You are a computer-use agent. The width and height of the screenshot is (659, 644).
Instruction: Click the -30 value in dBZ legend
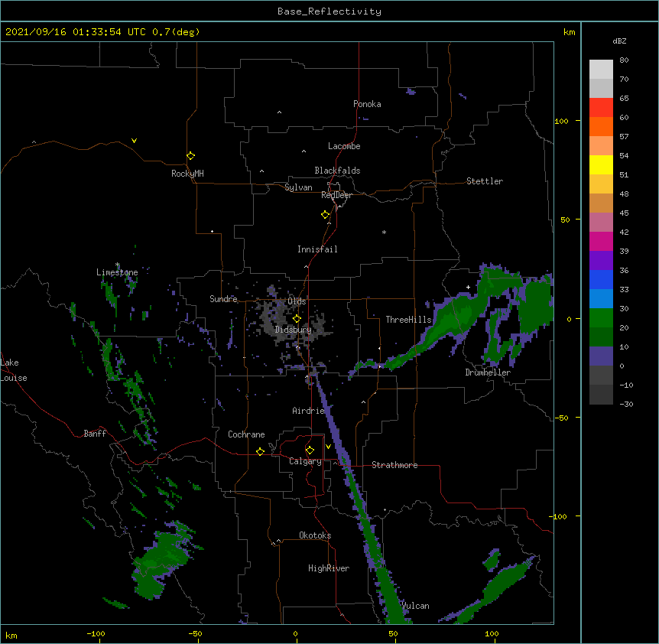coord(626,404)
